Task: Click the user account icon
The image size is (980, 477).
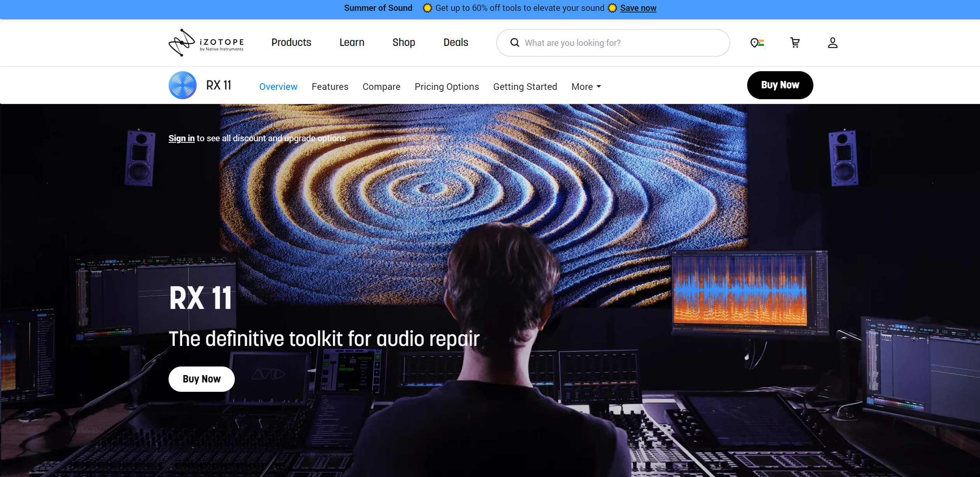Action: 832,43
